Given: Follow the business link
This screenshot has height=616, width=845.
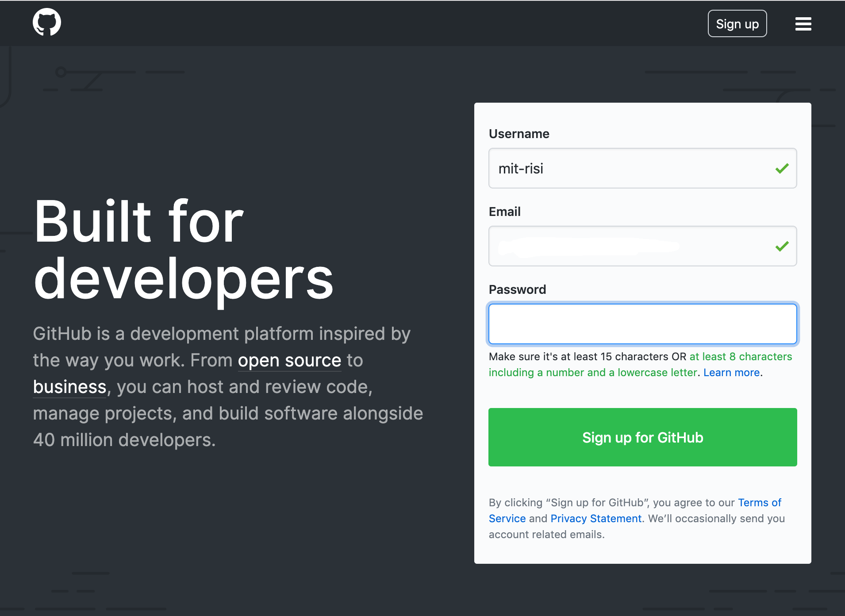Looking at the screenshot, I should pos(69,387).
